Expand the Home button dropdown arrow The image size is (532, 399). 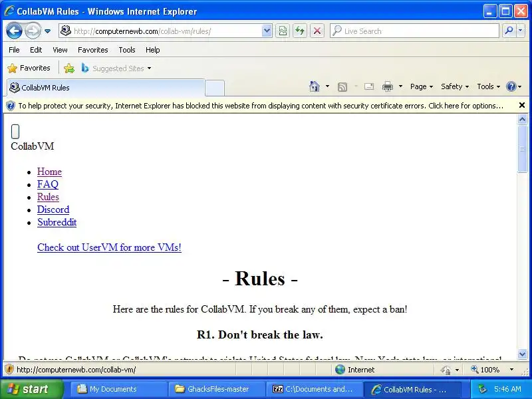click(x=327, y=86)
